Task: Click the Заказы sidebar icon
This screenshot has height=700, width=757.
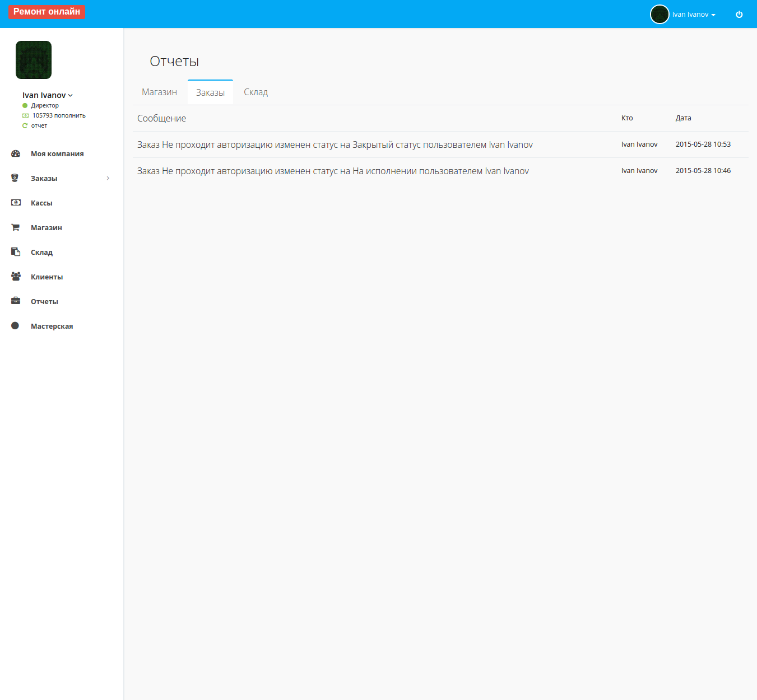Action: coord(15,178)
